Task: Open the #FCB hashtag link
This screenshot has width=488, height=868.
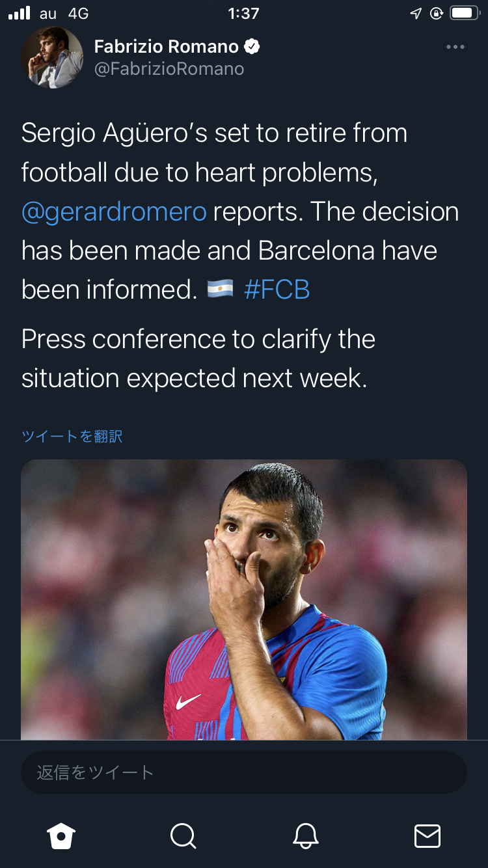Action: tap(277, 290)
